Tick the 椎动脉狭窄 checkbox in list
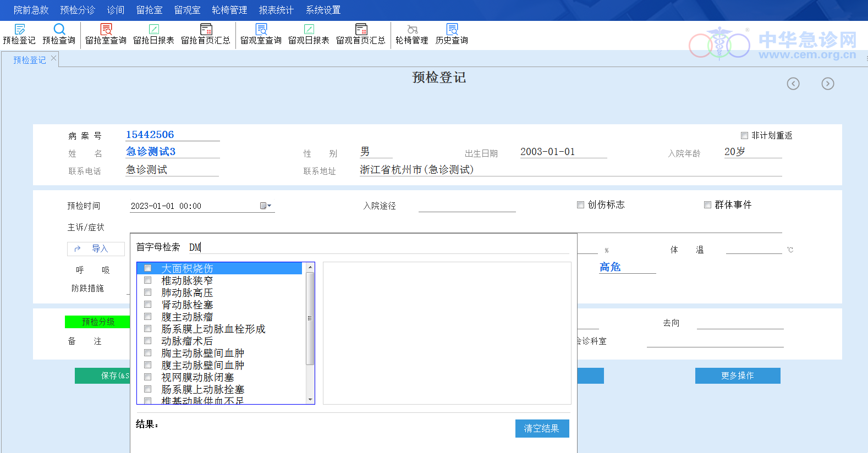This screenshot has width=868, height=453. coord(148,280)
